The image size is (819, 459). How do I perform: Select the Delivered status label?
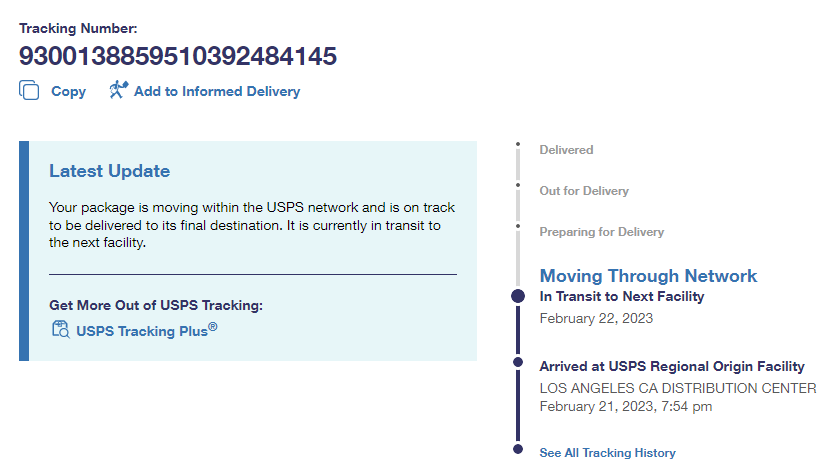coord(566,150)
